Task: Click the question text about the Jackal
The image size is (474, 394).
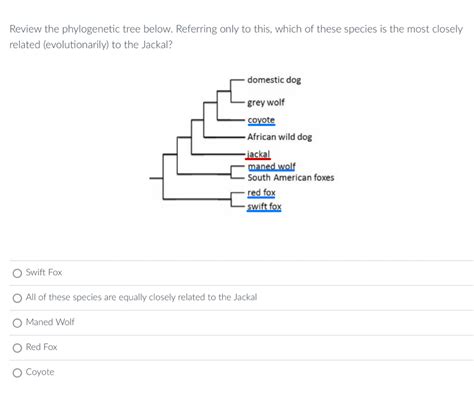Action: tap(236, 37)
